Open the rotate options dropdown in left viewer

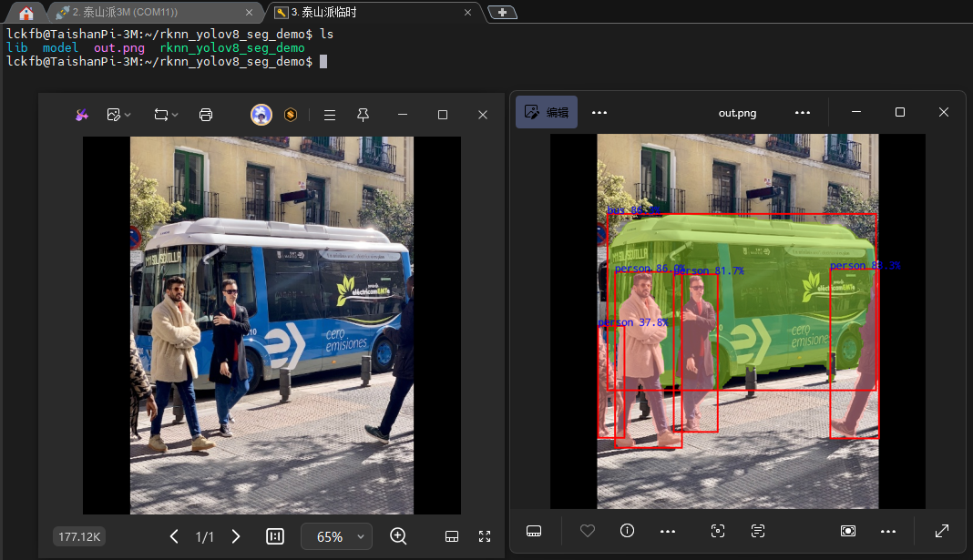pyautogui.click(x=167, y=115)
